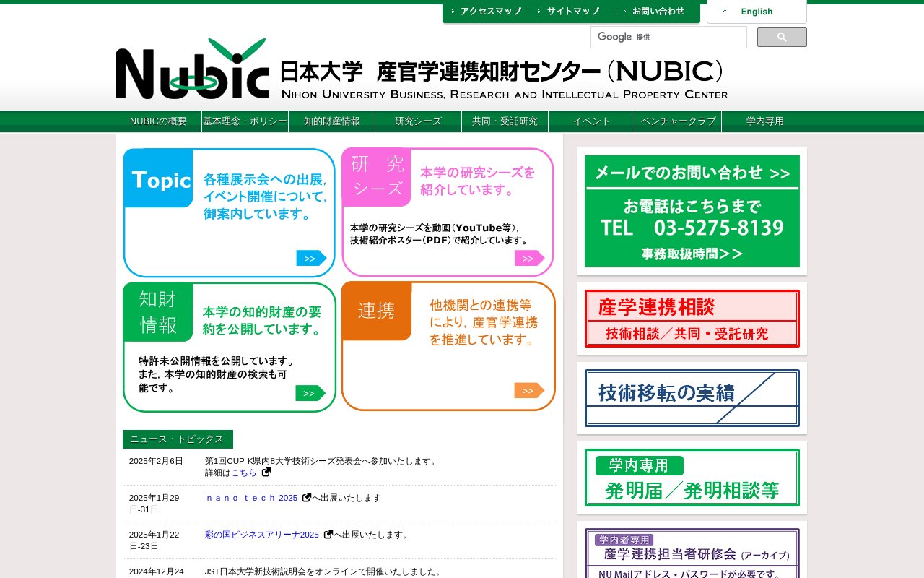Click external link icon after 彩の国ビジネスアリーナ2025
924x578 pixels.
328,535
